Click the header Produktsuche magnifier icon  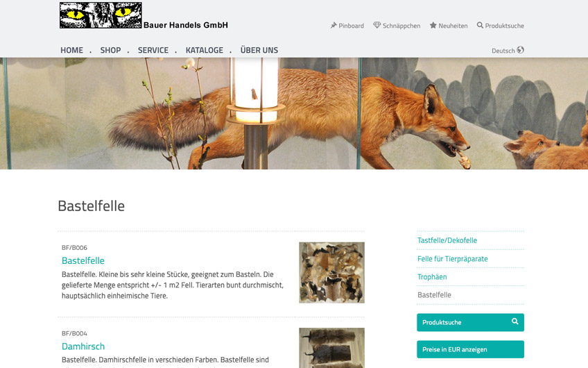coord(480,25)
